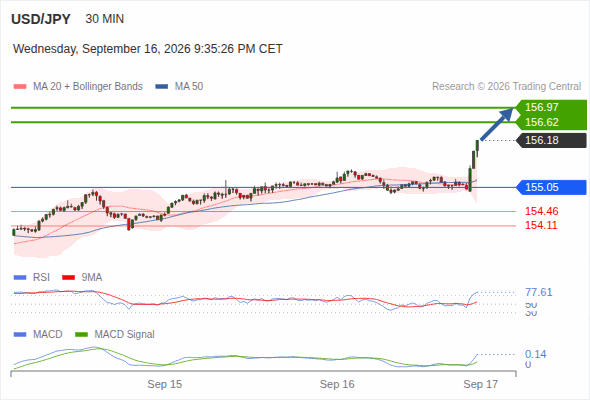The height and width of the screenshot is (400, 590).
Task: Click the blue upward trend arrow
Action: point(497,124)
